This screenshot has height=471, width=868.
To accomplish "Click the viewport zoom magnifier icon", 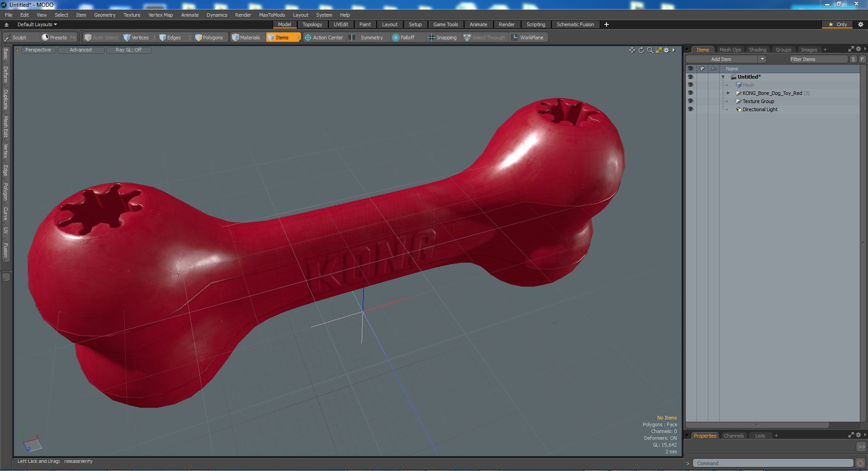I will [650, 50].
